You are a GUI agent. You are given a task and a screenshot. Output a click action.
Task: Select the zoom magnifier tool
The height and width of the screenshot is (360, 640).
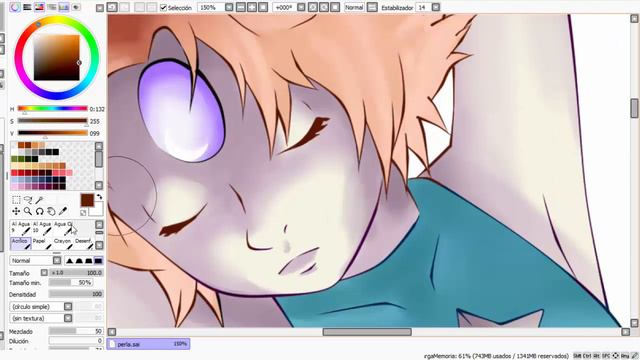tap(28, 211)
